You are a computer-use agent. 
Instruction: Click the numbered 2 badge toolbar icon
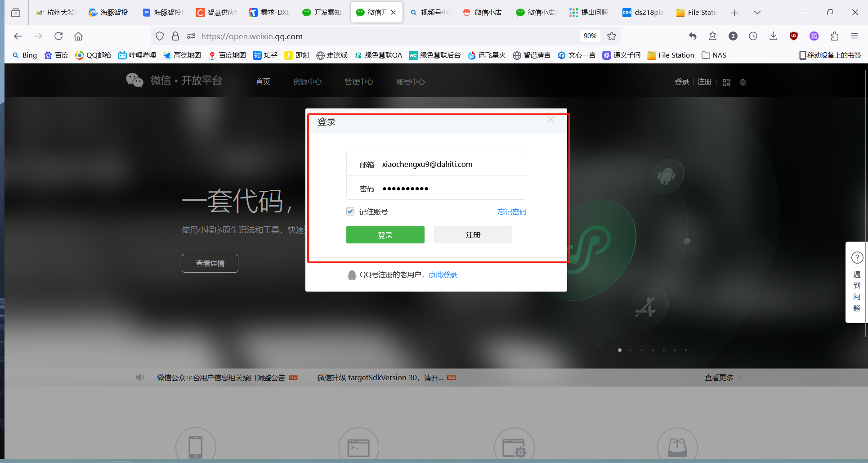(x=733, y=36)
